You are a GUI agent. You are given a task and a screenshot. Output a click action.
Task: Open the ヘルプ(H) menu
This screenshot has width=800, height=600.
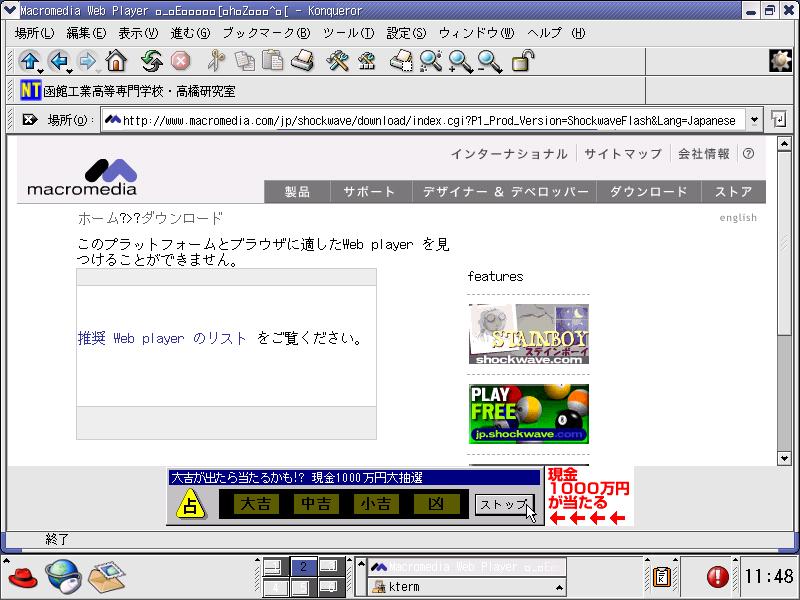556,33
